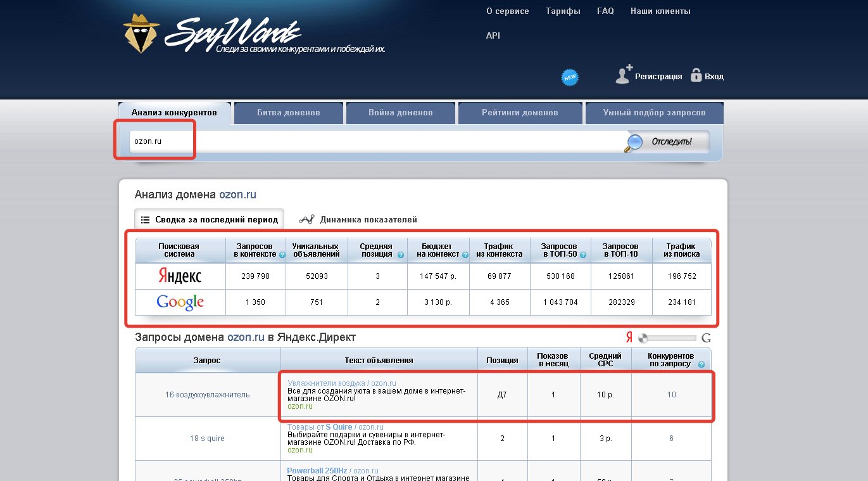Click the 16 воздухоувлажнитель query link
Image resolution: width=868 pixels, height=481 pixels.
[207, 395]
